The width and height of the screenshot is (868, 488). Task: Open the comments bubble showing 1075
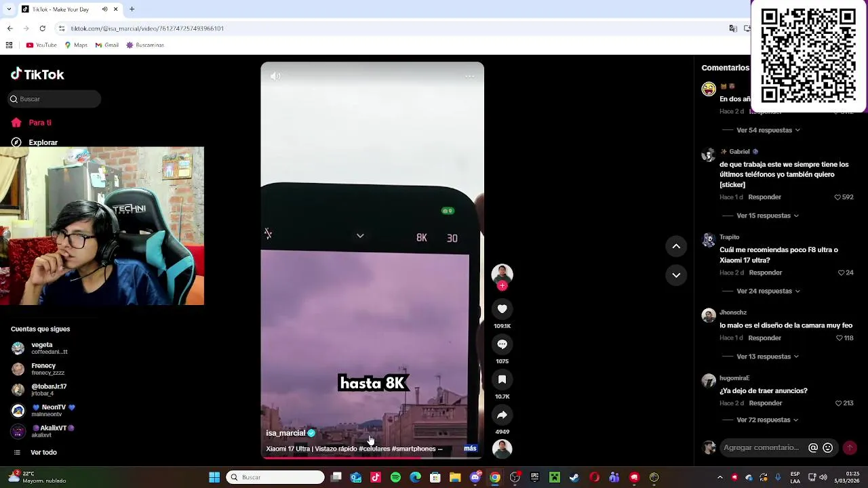(x=502, y=344)
